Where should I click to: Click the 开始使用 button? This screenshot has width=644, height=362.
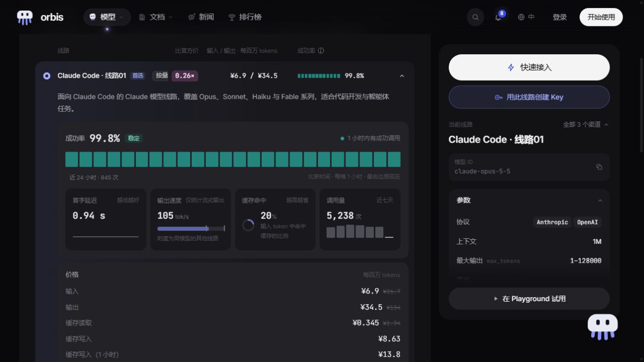(601, 17)
